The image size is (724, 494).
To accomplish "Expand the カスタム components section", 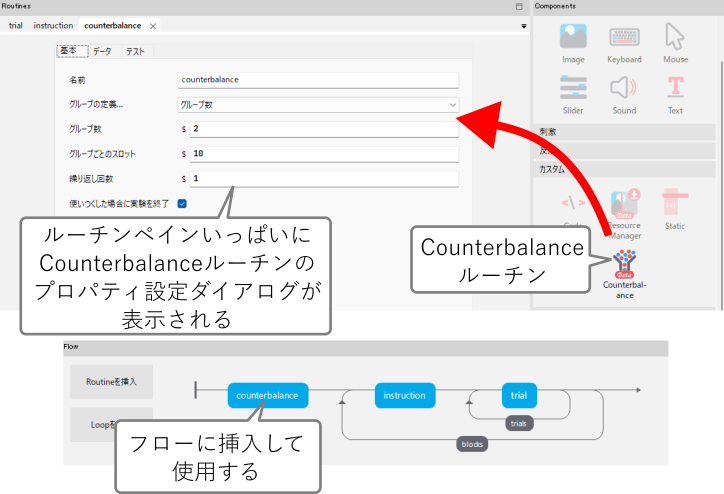I will tap(624, 169).
